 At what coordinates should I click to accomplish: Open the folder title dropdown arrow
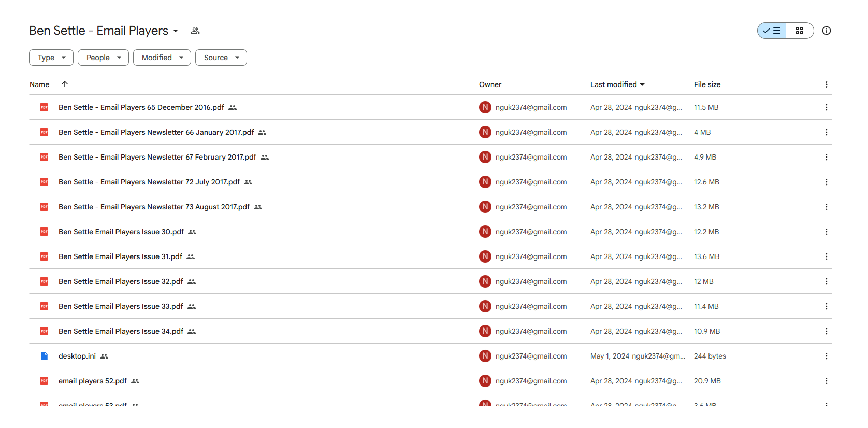pyautogui.click(x=176, y=31)
